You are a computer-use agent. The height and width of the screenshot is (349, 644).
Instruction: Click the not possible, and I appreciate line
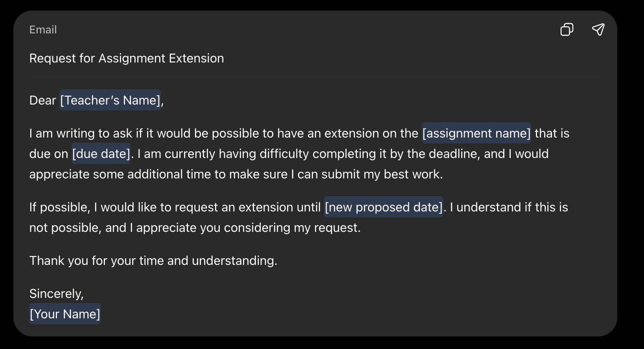coord(195,228)
